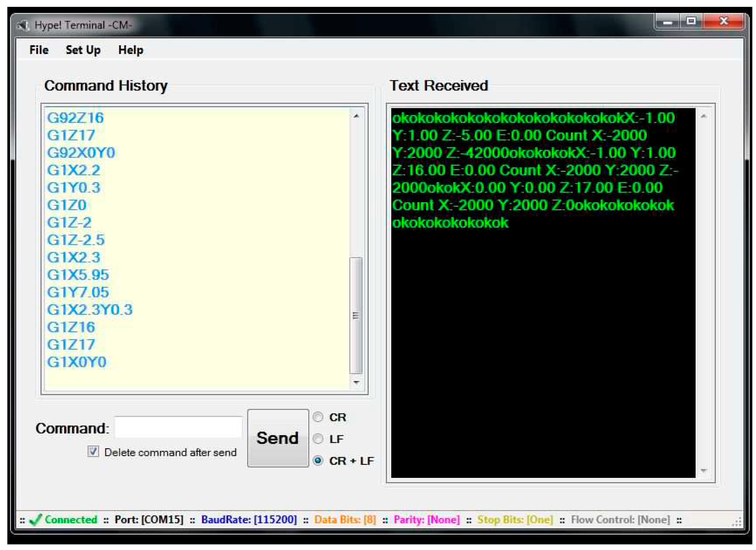The image size is (756, 550).
Task: Click Text Received scroll down arrow
Action: [x=703, y=470]
